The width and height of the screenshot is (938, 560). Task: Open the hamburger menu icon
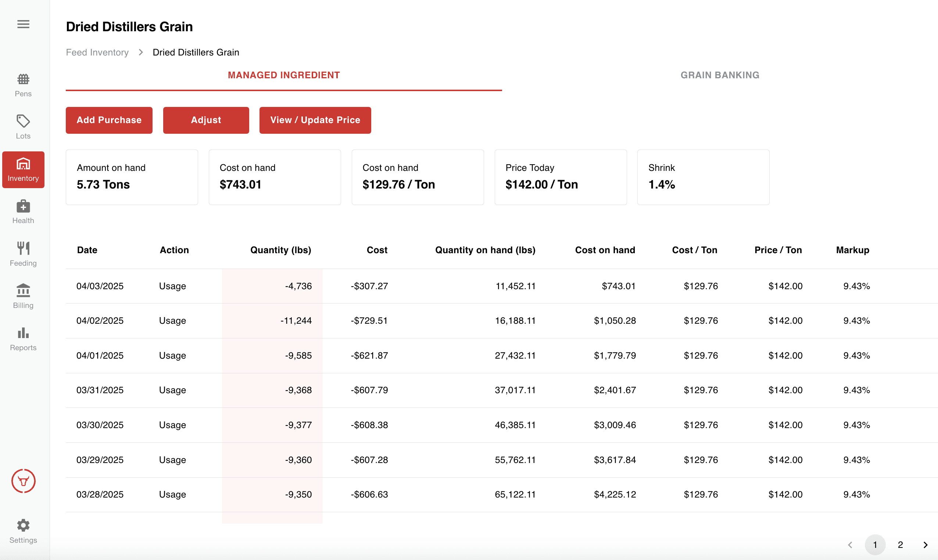tap(23, 24)
